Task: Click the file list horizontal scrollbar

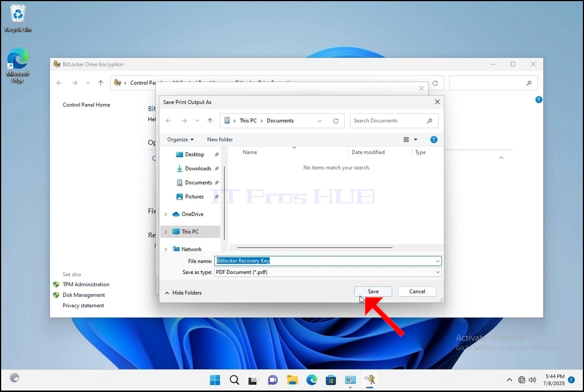Action: pyautogui.click(x=314, y=248)
